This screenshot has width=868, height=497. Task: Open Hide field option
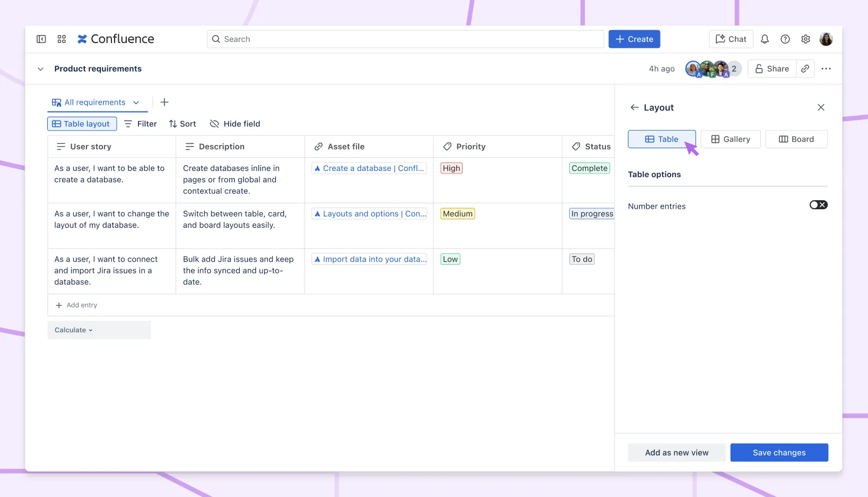coord(235,124)
